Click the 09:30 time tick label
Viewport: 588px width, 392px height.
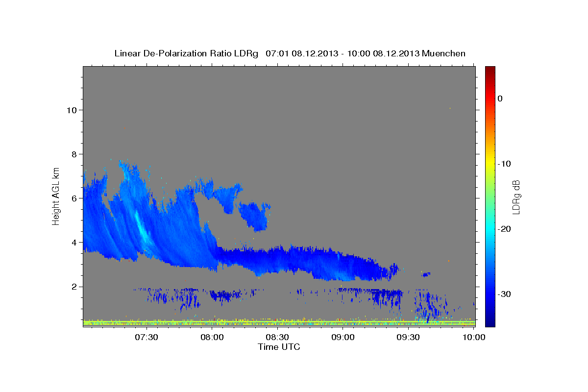408,337
